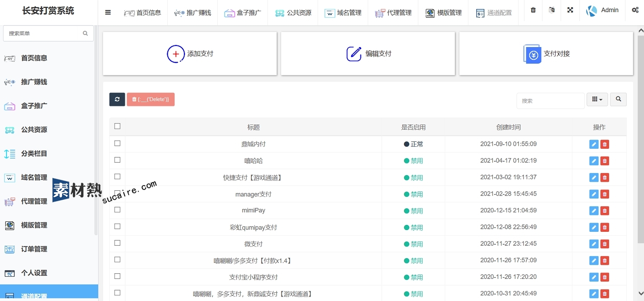Go to 订单管理 in sidebar
The height and width of the screenshot is (301, 644).
[34, 249]
